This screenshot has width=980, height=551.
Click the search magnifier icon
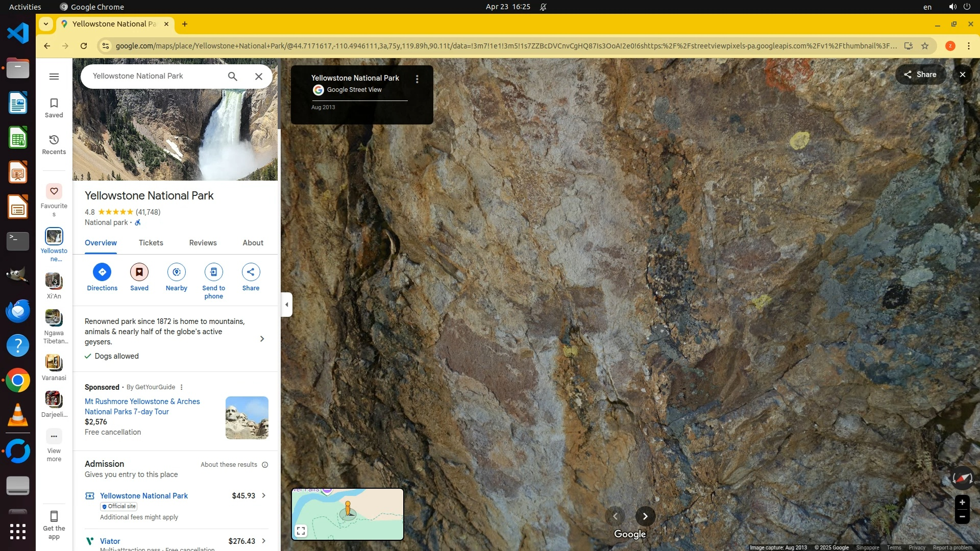coord(233,77)
